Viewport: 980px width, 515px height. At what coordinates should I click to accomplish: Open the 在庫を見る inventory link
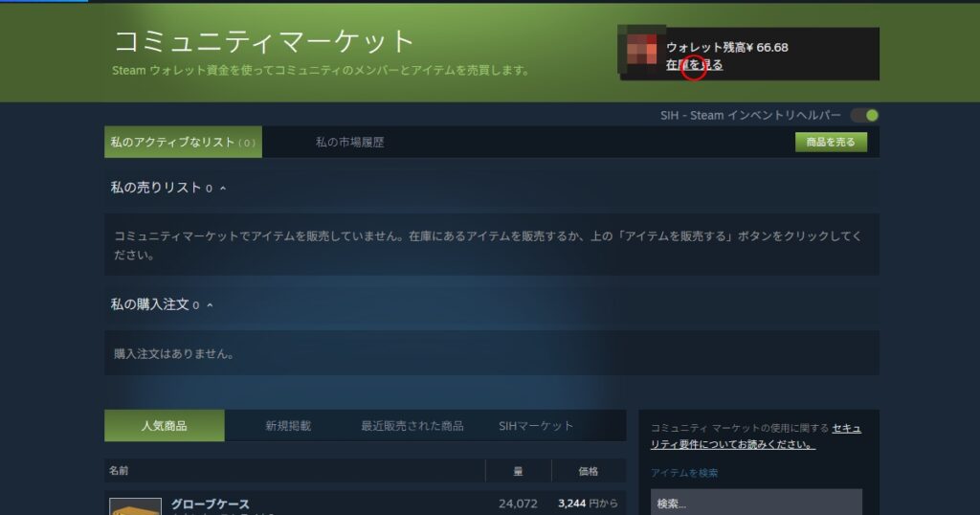pos(694,65)
